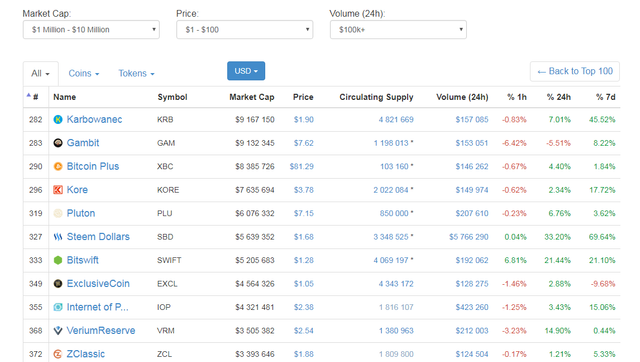
Task: Open the Price range filter dropdown
Action: click(244, 30)
